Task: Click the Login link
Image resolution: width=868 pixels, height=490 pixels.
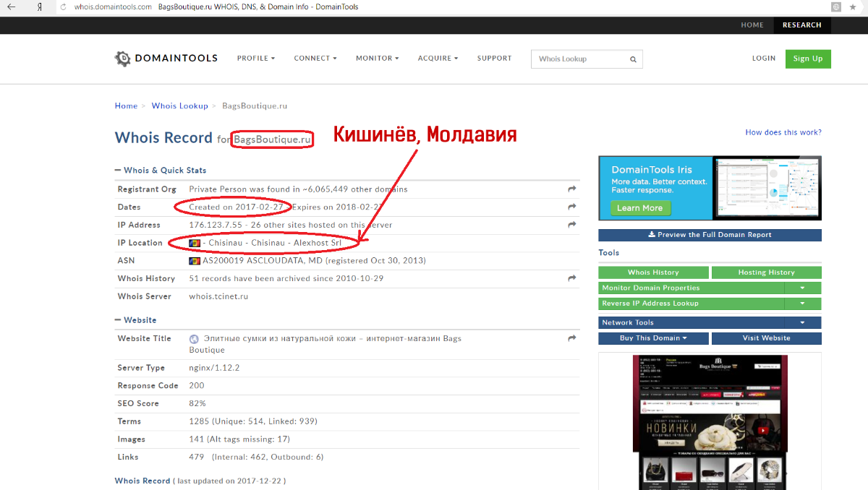Action: point(763,59)
